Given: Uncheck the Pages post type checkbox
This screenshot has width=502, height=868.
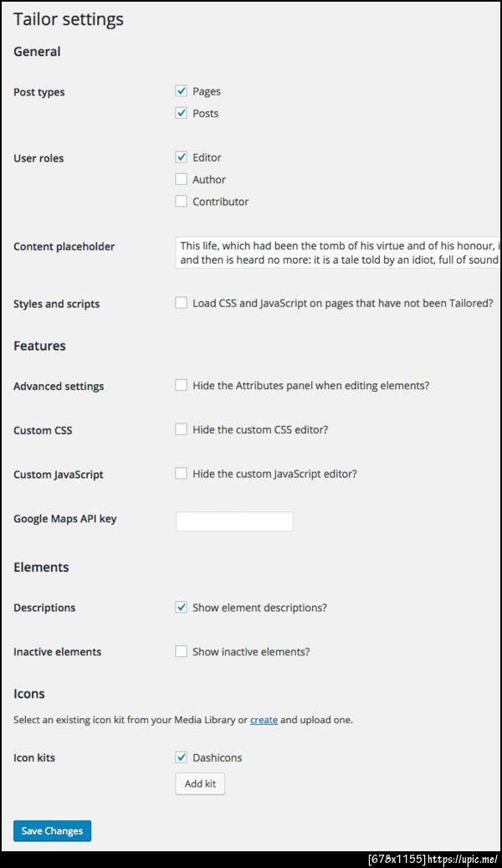Looking at the screenshot, I should tap(181, 90).
